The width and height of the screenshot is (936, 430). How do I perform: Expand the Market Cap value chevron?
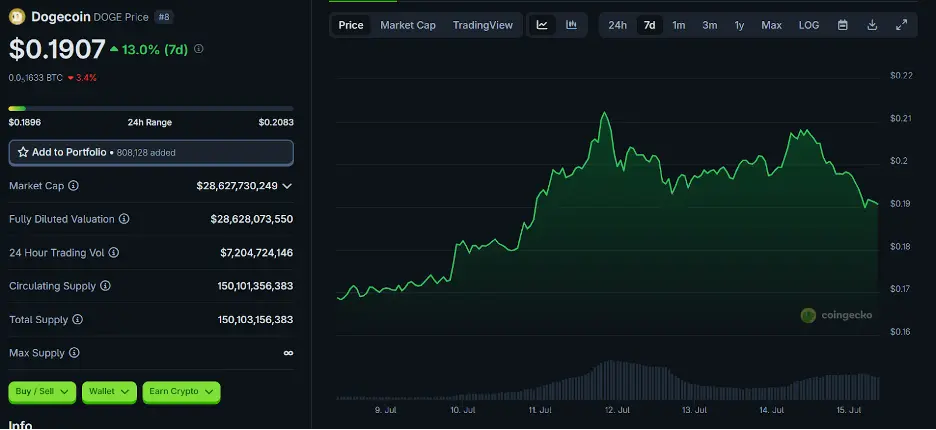click(288, 186)
